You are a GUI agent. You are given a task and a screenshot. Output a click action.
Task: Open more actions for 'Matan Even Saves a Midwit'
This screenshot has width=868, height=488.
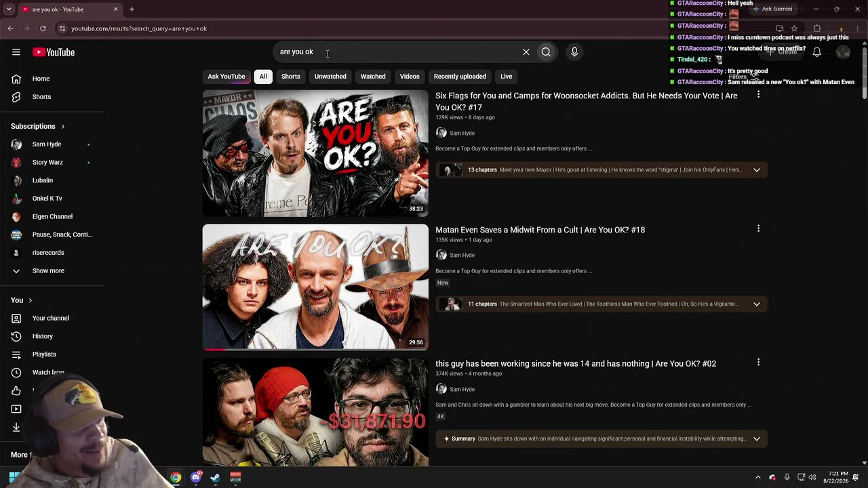[758, 229]
